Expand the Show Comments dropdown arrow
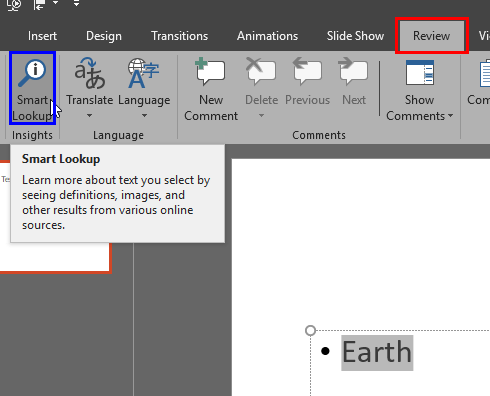Viewport: 490px width, 396px height. pos(450,116)
